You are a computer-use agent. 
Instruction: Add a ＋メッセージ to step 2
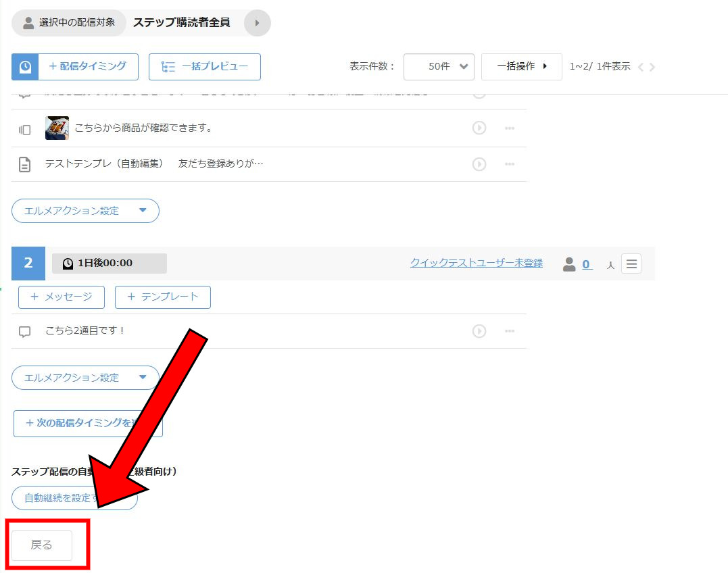click(x=61, y=297)
